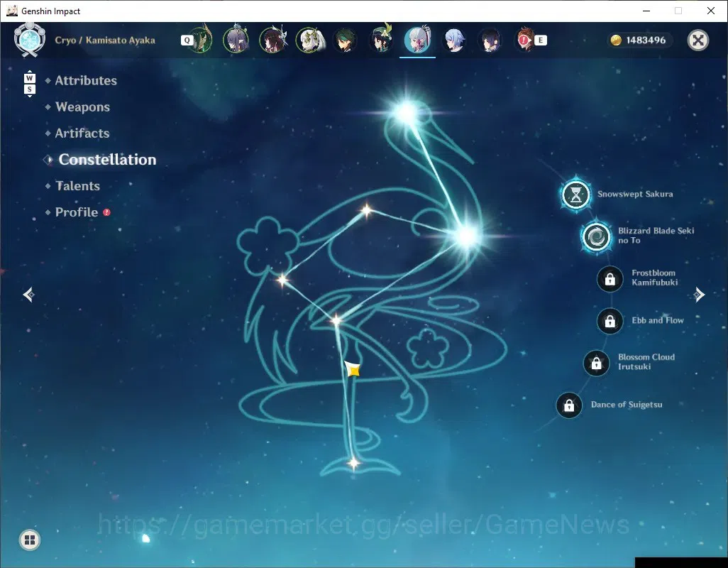Screen dimensions: 728x568
Task: Close the character menu with the X button
Action: coord(697,40)
